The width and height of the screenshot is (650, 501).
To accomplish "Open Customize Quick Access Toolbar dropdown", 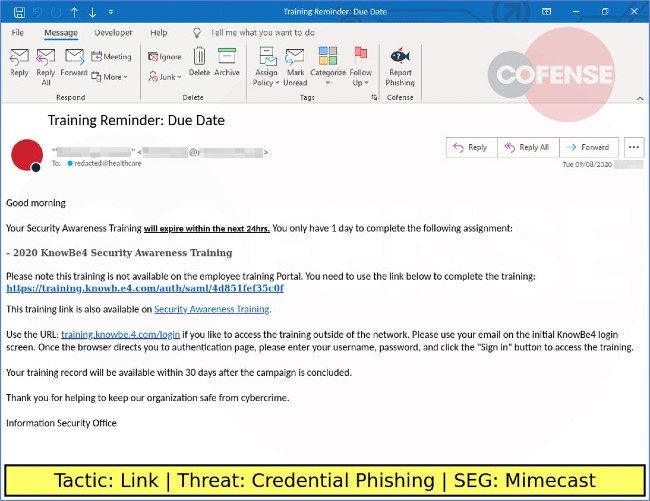I will [111, 12].
